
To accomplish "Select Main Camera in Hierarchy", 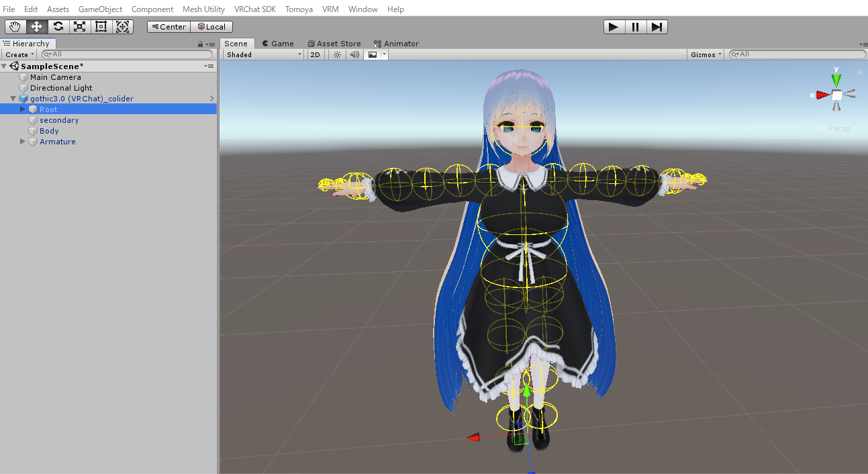I will click(56, 77).
